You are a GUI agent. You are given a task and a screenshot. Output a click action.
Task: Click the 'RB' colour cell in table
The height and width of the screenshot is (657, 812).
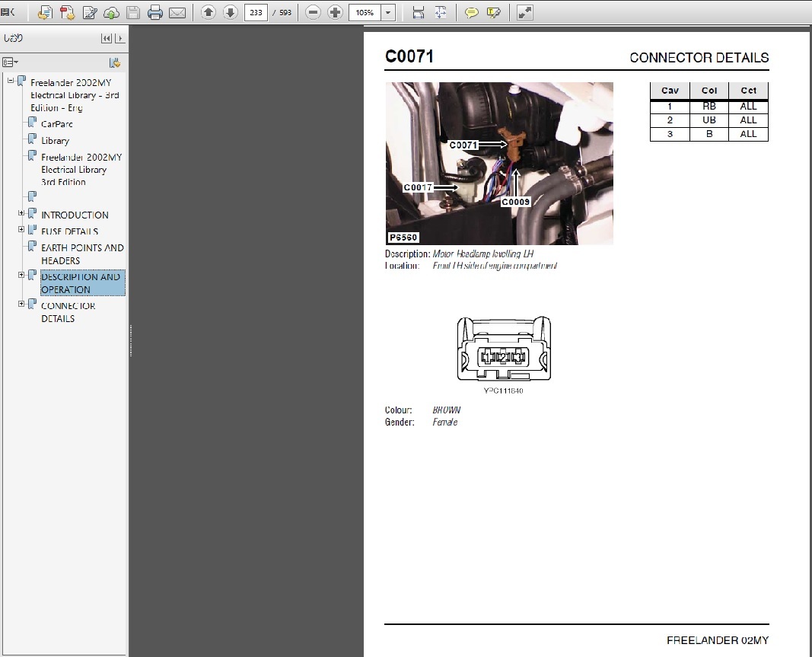click(x=709, y=107)
